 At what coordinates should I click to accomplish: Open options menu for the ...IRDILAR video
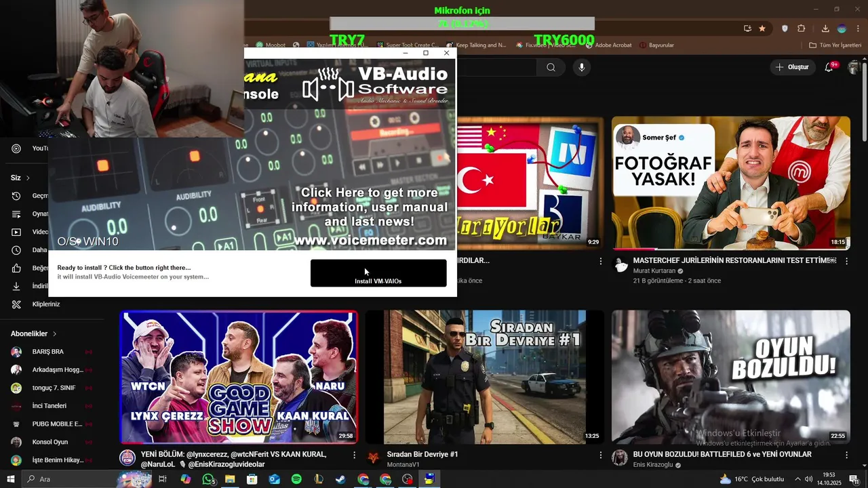(600, 261)
